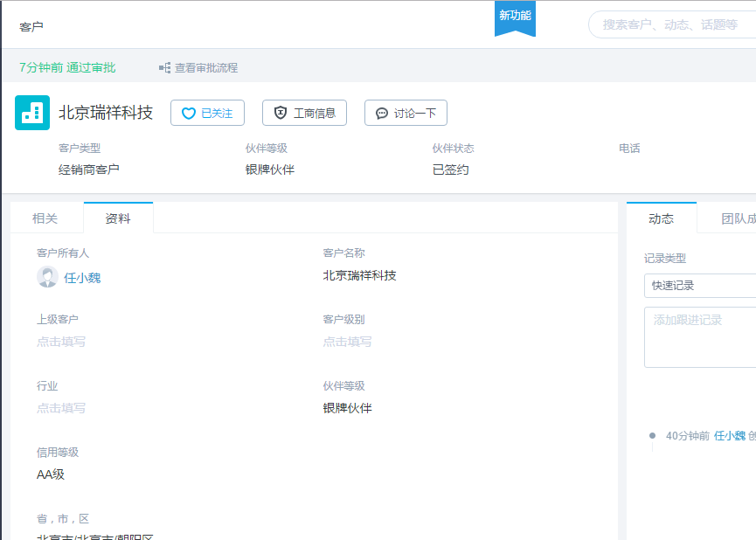Click the shield icon for 工商信息

[x=280, y=113]
